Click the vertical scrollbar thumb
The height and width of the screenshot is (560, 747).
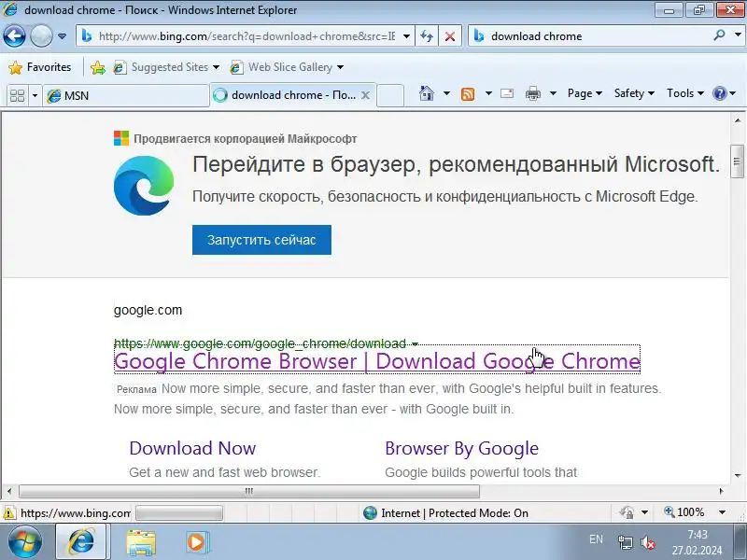738,161
